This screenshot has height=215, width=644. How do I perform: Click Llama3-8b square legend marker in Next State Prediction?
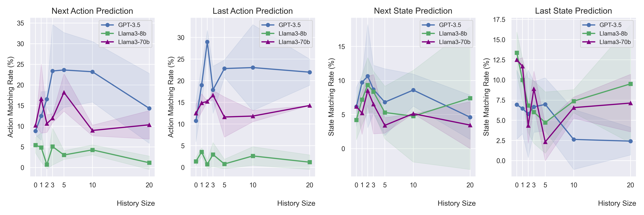click(428, 34)
